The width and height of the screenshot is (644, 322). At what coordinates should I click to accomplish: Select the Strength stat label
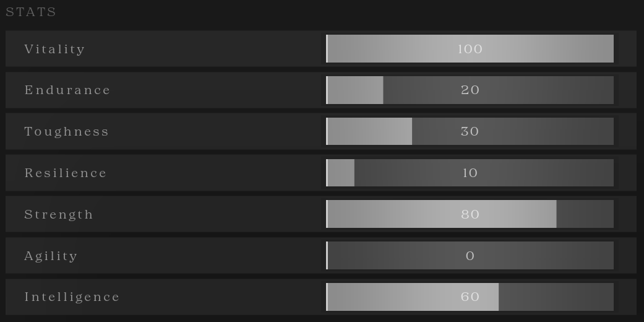(x=59, y=214)
